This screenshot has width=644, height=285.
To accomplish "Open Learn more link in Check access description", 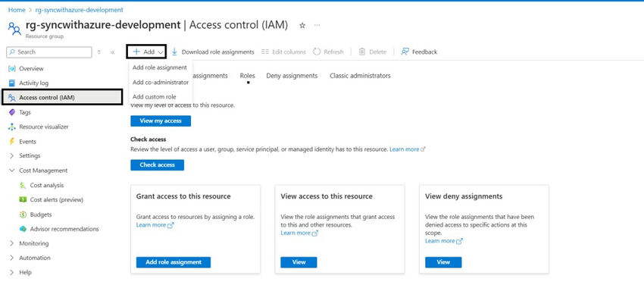I will coord(407,149).
